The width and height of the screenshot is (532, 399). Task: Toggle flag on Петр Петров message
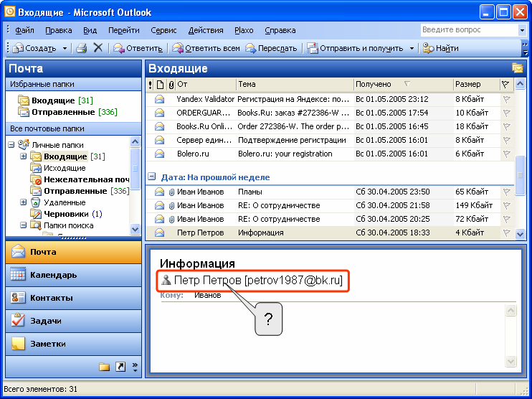[x=507, y=233]
